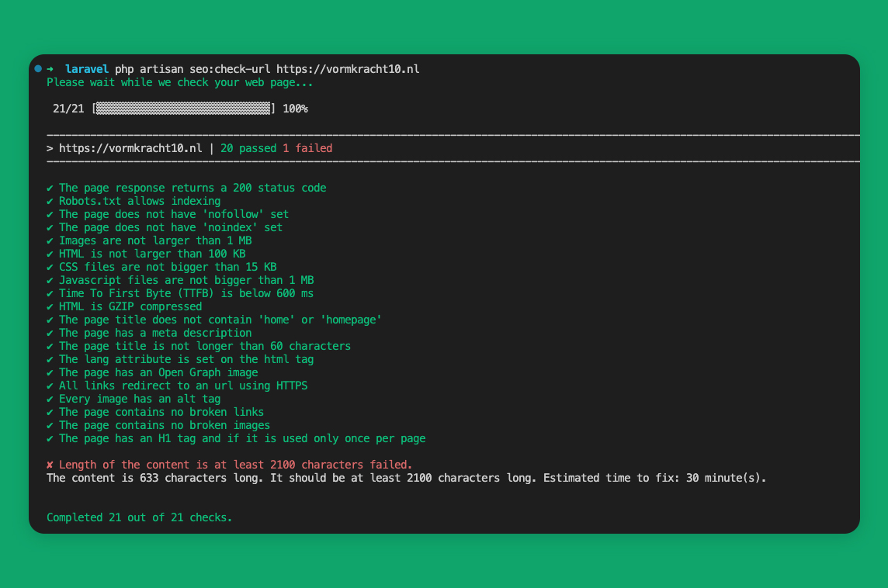888x588 pixels.
Task: Open the https://vormkracht10.nl link in results header
Action: 130,148
